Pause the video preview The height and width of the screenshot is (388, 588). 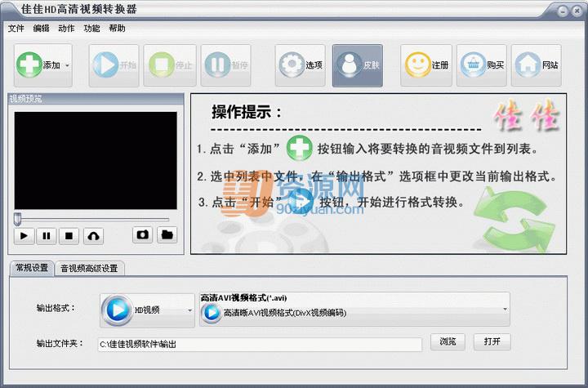pos(47,236)
